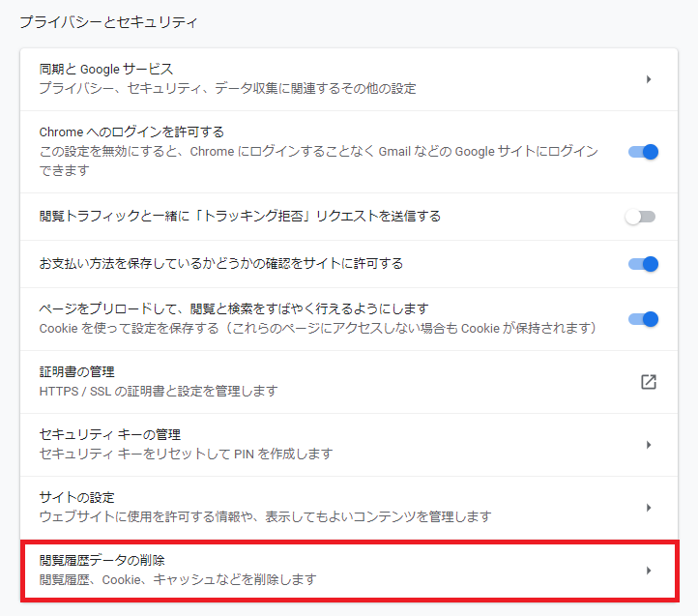Disable the ページをプリロード switch
698x616 pixels.
(x=643, y=319)
